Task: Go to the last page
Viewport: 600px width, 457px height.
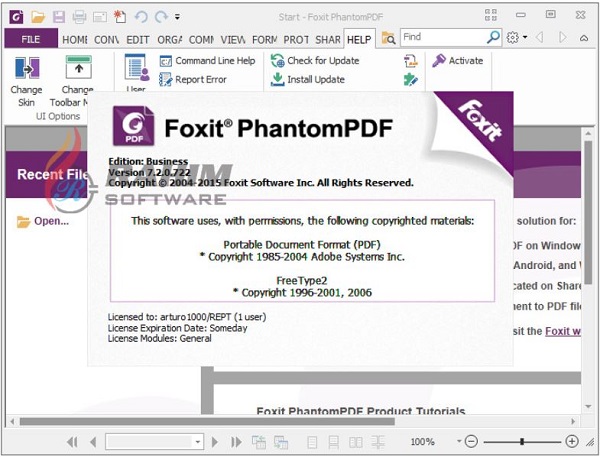Action: tap(236, 442)
